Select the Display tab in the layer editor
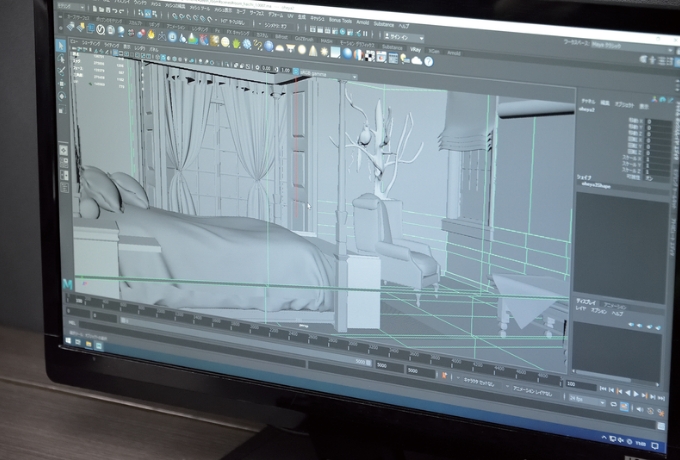This screenshot has width=680, height=460. coord(586,301)
